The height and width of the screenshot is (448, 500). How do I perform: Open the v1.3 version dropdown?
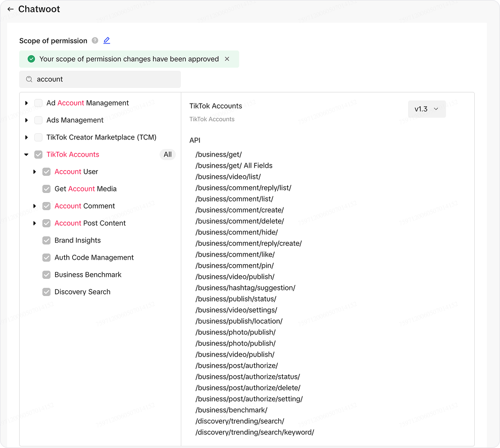[427, 109]
